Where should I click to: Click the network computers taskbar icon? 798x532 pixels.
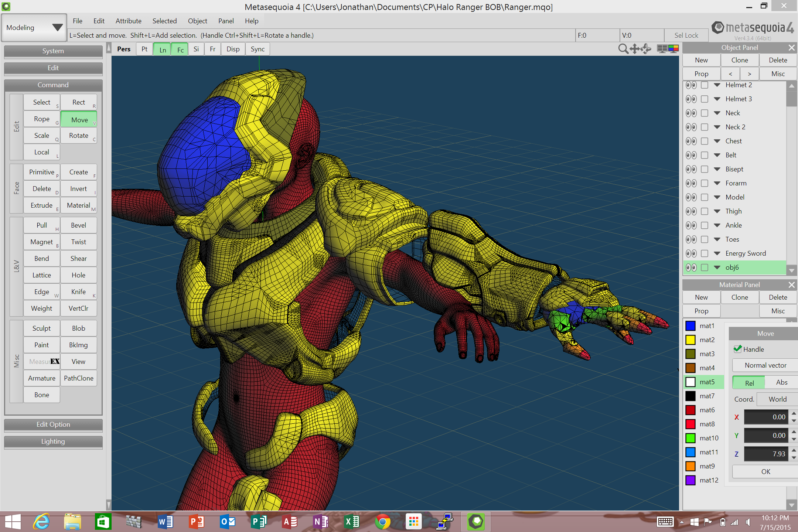click(x=445, y=522)
